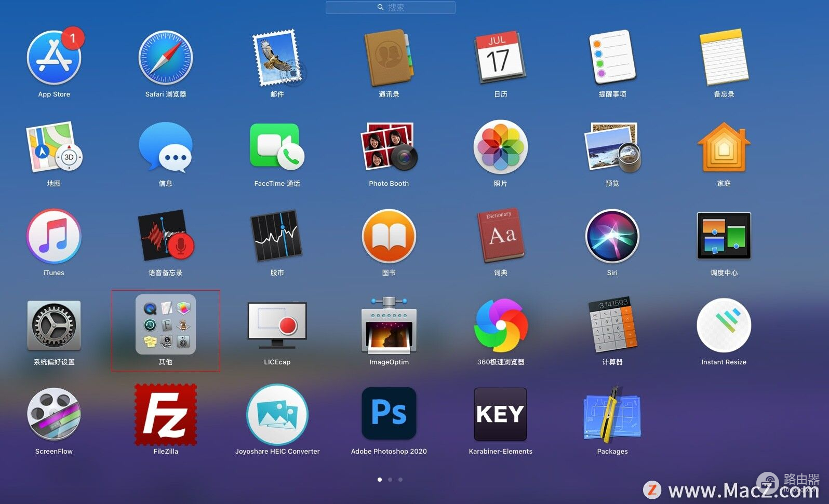Open the 邮件 Mail app
Viewport: 829px width, 504px height.
coord(277,58)
